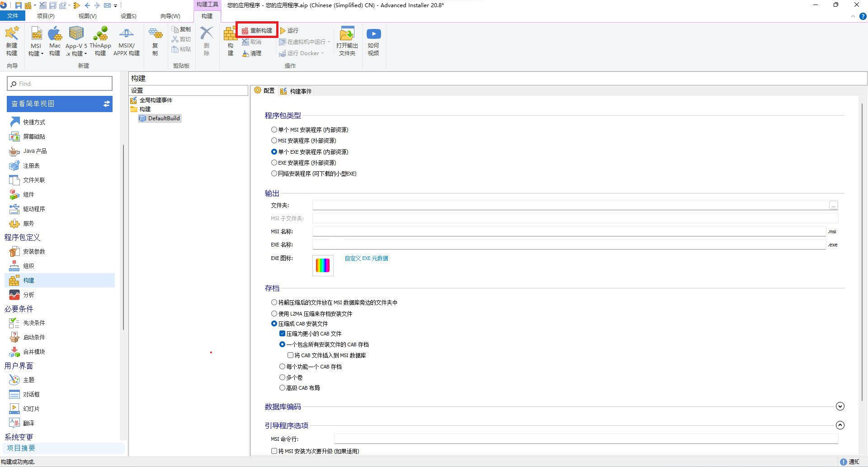Expand the 数据库编码 section
868x467 pixels.
coord(840,406)
